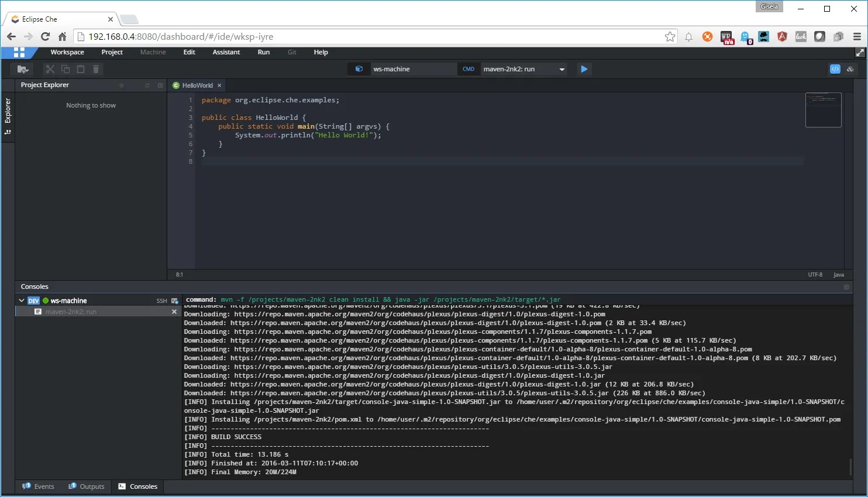The image size is (868, 497).
Task: Click the Paste clipboard toolbar icon
Action: click(x=81, y=69)
